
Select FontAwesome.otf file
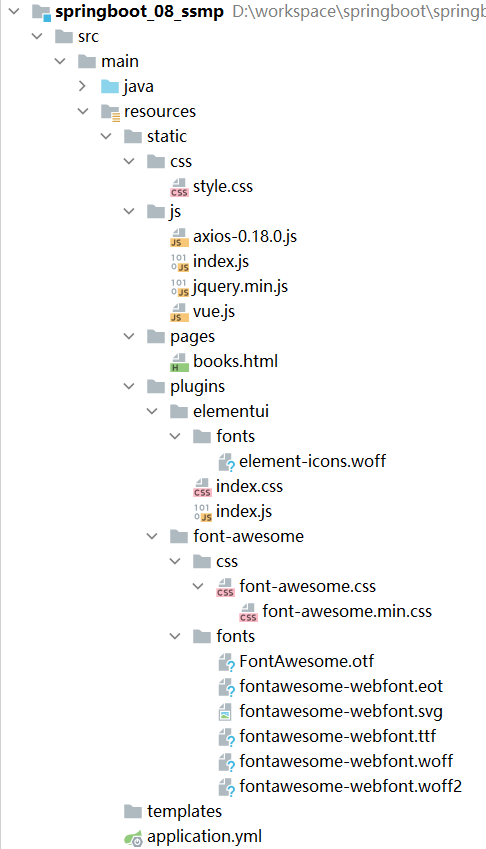coord(306,661)
